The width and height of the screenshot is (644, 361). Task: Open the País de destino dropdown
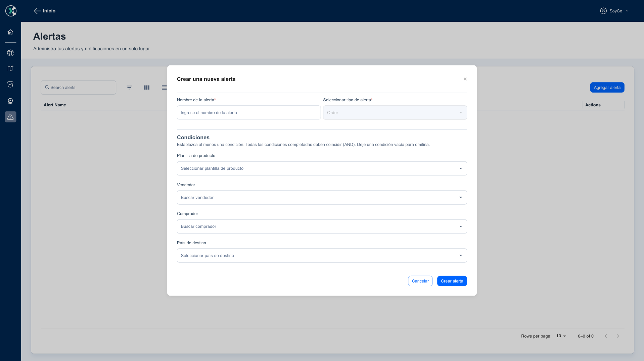tap(322, 255)
